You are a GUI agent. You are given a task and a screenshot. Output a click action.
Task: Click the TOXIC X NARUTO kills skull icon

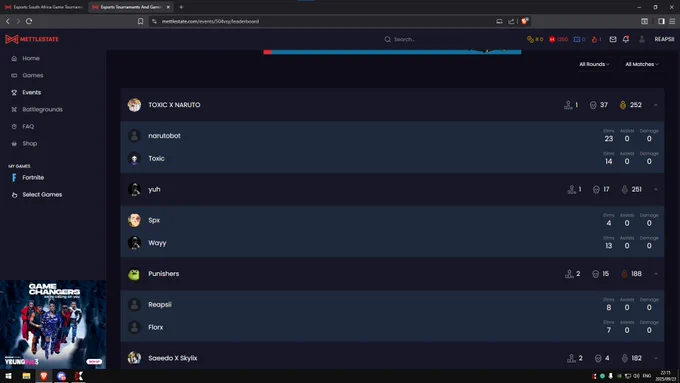pyautogui.click(x=593, y=105)
